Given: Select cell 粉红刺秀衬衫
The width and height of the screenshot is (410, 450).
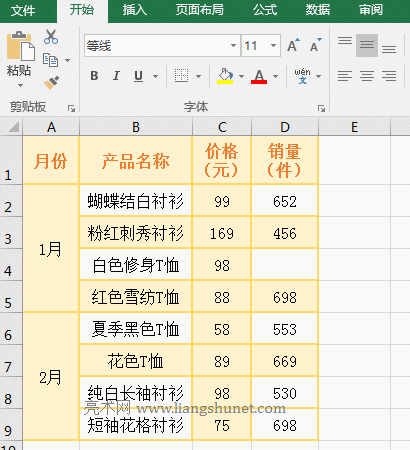Looking at the screenshot, I should pyautogui.click(x=136, y=233).
